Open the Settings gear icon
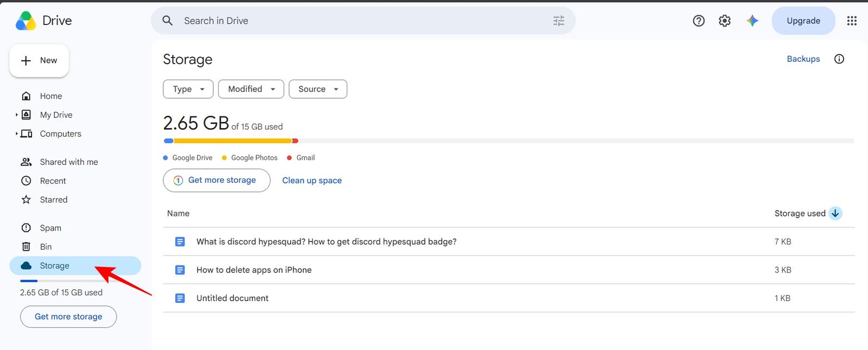Viewport: 868px width, 350px height. tap(725, 21)
